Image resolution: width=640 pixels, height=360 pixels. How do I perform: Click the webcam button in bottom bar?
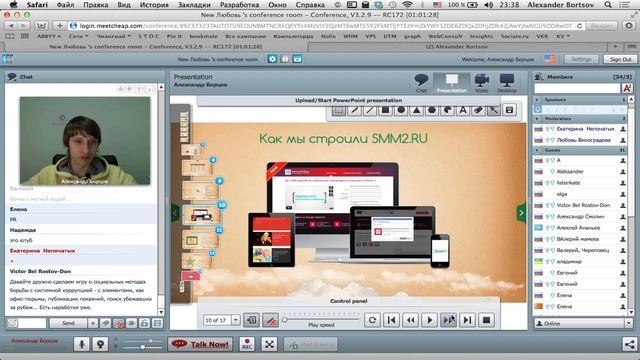coord(100,344)
